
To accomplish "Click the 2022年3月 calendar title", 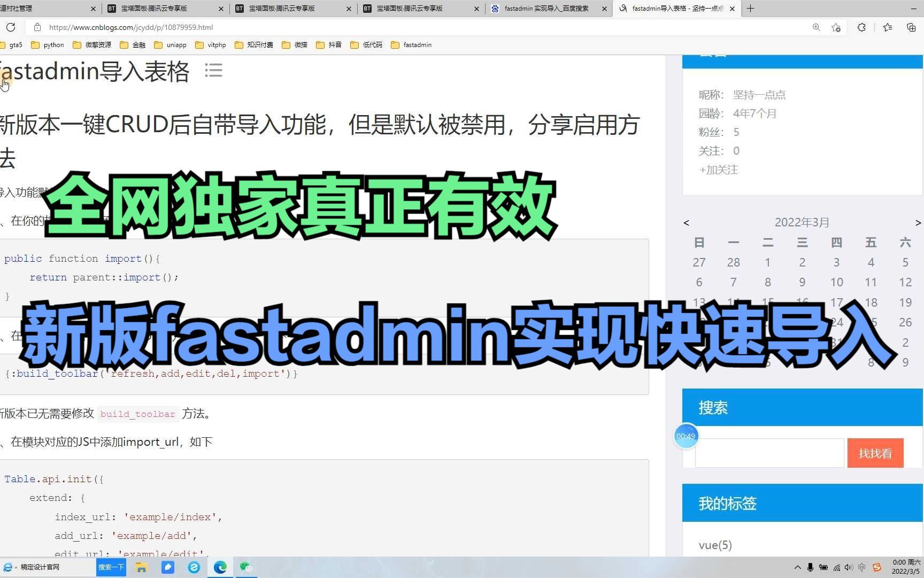I will (802, 222).
